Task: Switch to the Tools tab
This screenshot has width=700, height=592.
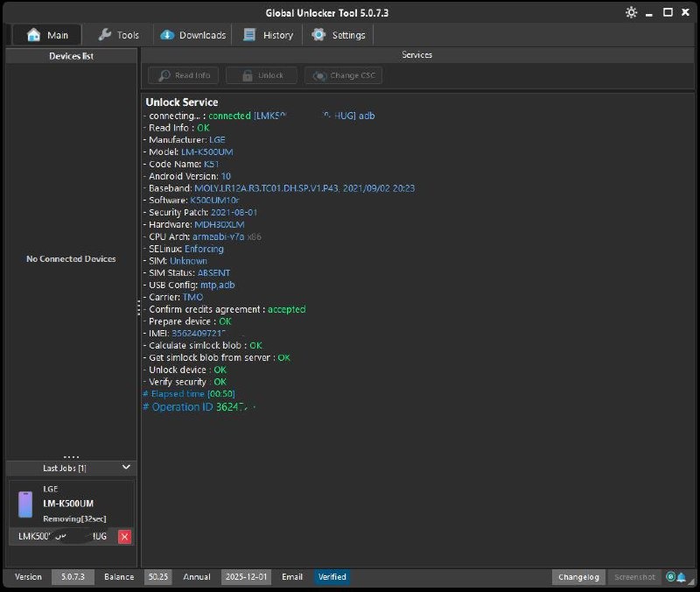Action: (118, 35)
